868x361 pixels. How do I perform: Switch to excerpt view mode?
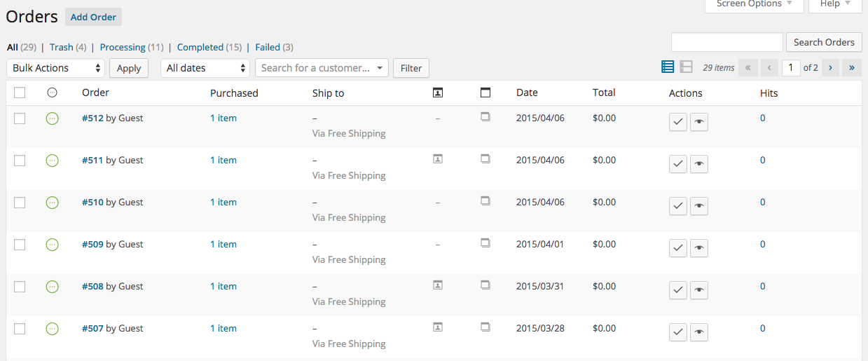(x=687, y=67)
